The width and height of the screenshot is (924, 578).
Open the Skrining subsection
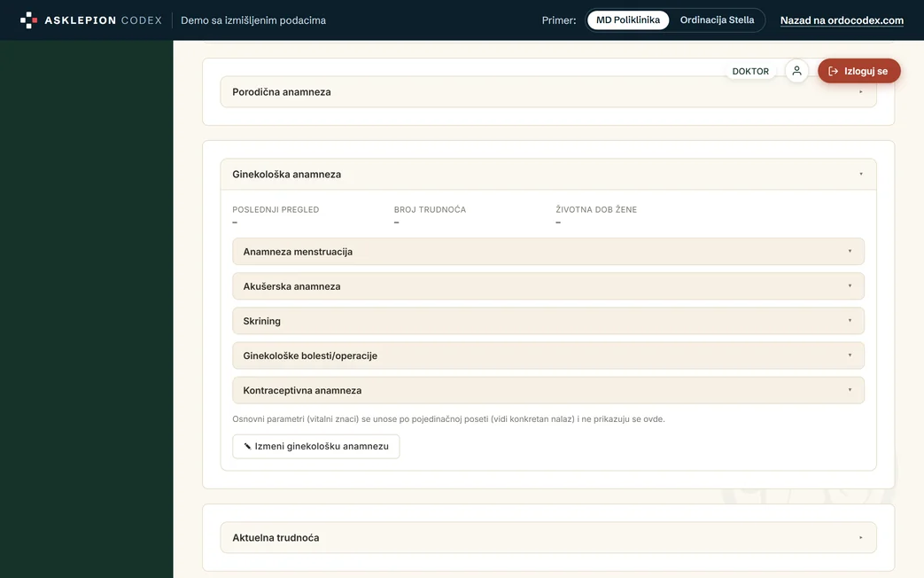[548, 322]
